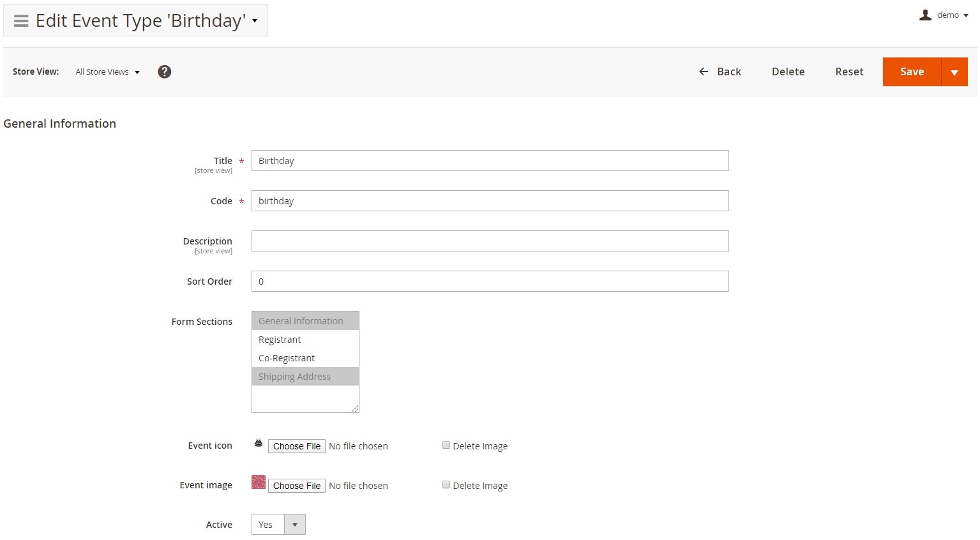Image resolution: width=980 pixels, height=540 pixels.
Task: Click the General Information heading
Action: (59, 123)
